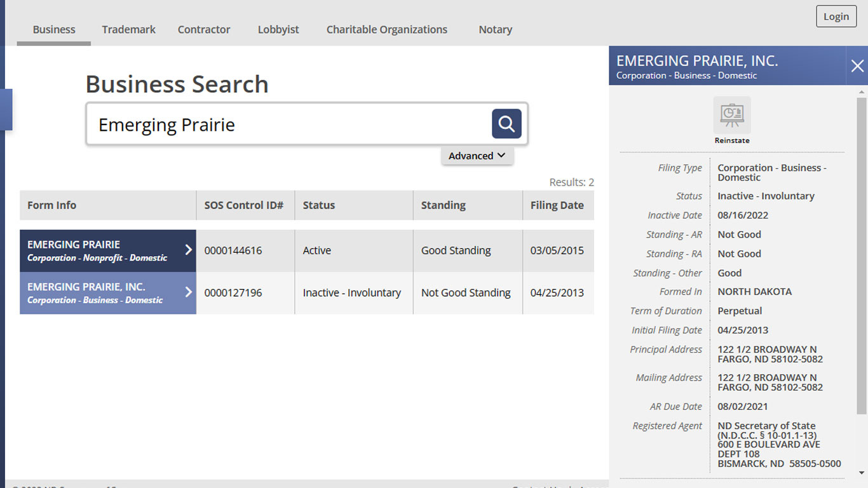Click the Registered Agent ND Secretary of State
Image resolution: width=868 pixels, height=488 pixels.
(767, 426)
